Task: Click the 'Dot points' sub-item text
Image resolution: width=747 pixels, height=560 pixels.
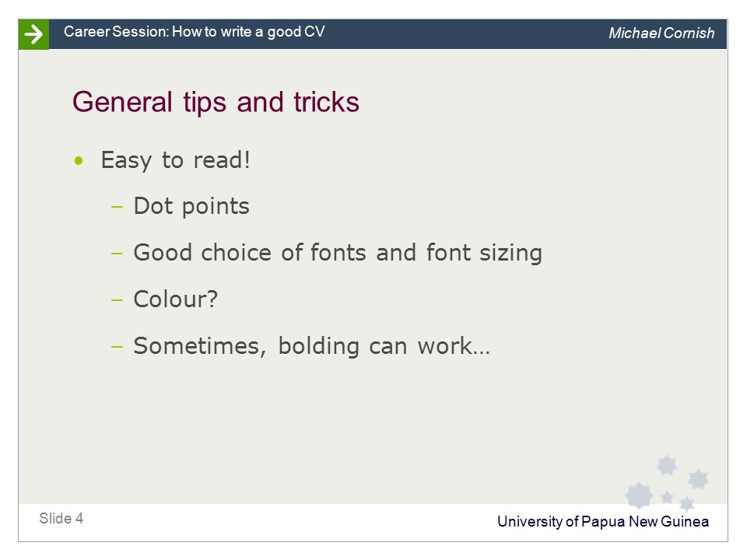Action: coord(191,207)
